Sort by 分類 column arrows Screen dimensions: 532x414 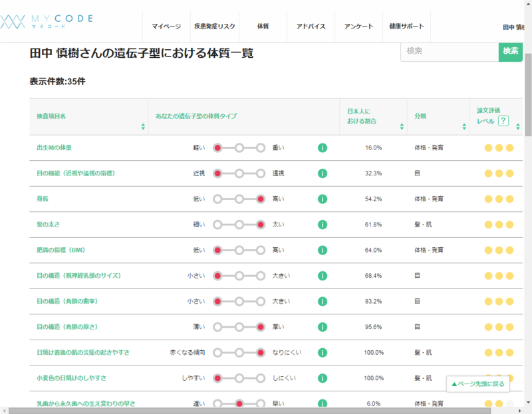pyautogui.click(x=464, y=126)
